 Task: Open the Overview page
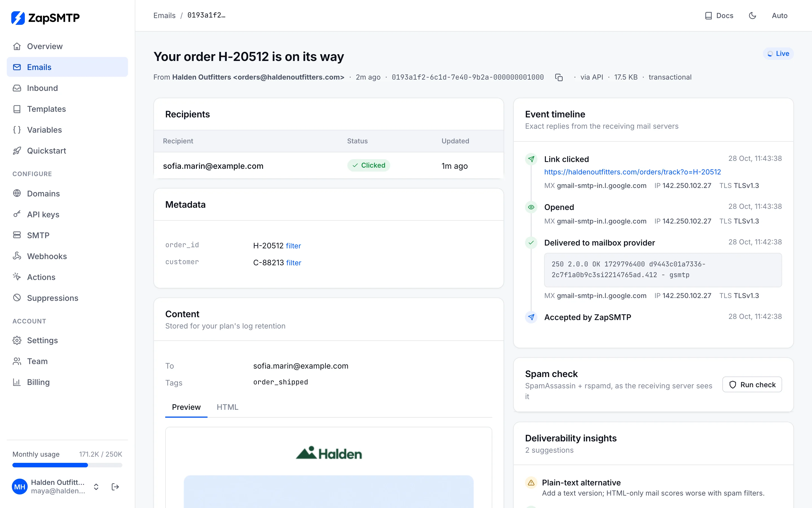tap(67, 46)
